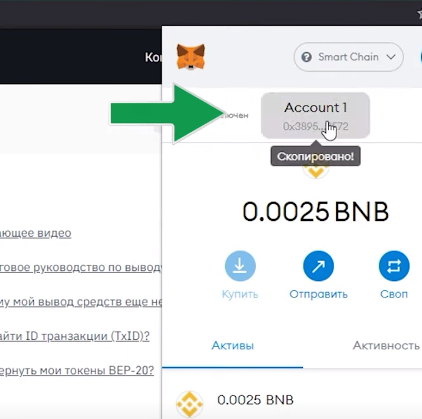
Task: Open the 0.0025 BNB asset row
Action: [x=292, y=400]
